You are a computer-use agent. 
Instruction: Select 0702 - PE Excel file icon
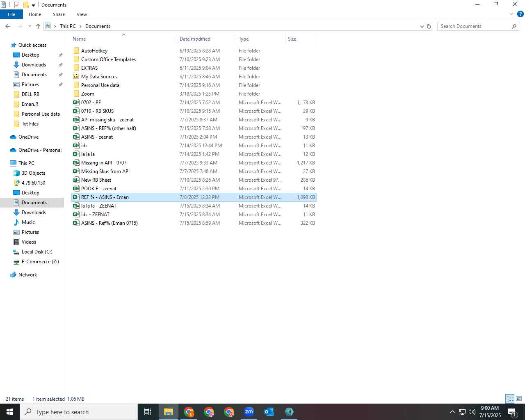click(x=76, y=103)
